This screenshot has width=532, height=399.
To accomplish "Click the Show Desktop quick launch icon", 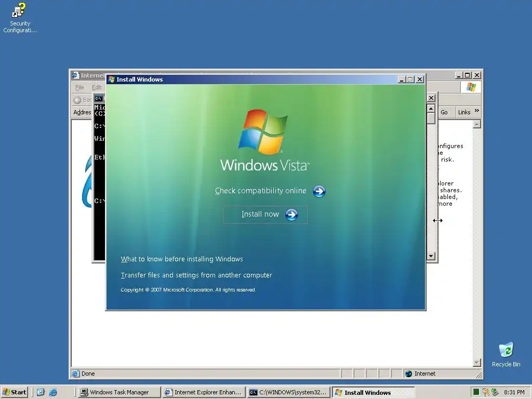I will [x=41, y=392].
